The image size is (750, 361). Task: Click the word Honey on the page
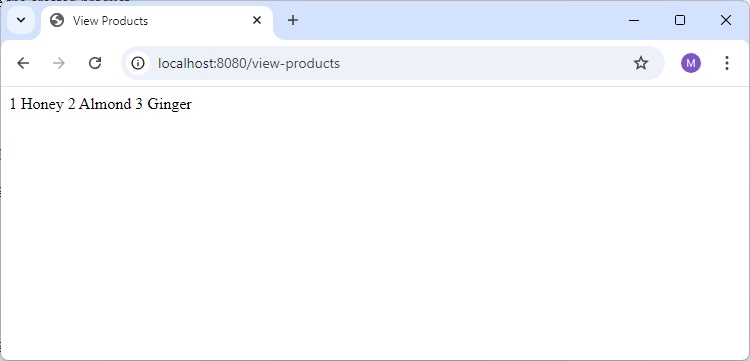pos(42,104)
